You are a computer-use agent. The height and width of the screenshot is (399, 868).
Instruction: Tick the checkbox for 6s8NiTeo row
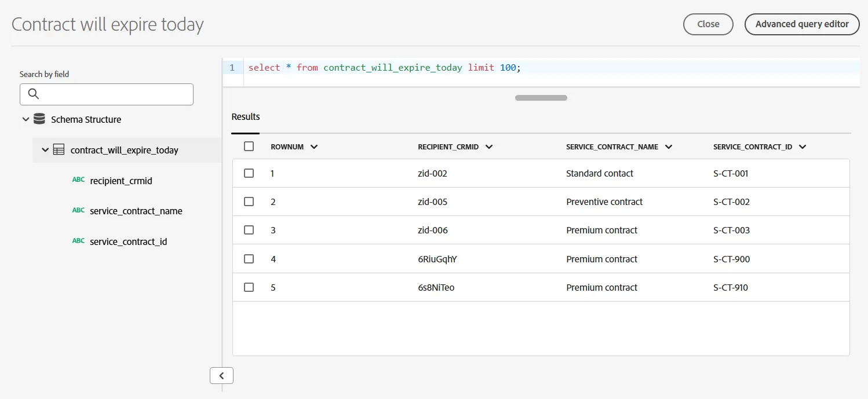pyautogui.click(x=249, y=287)
